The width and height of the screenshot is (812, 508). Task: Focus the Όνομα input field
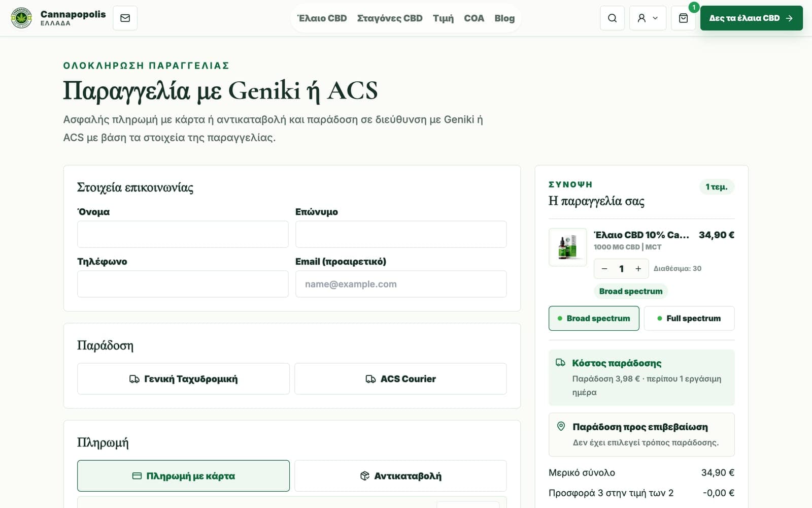[x=183, y=234]
